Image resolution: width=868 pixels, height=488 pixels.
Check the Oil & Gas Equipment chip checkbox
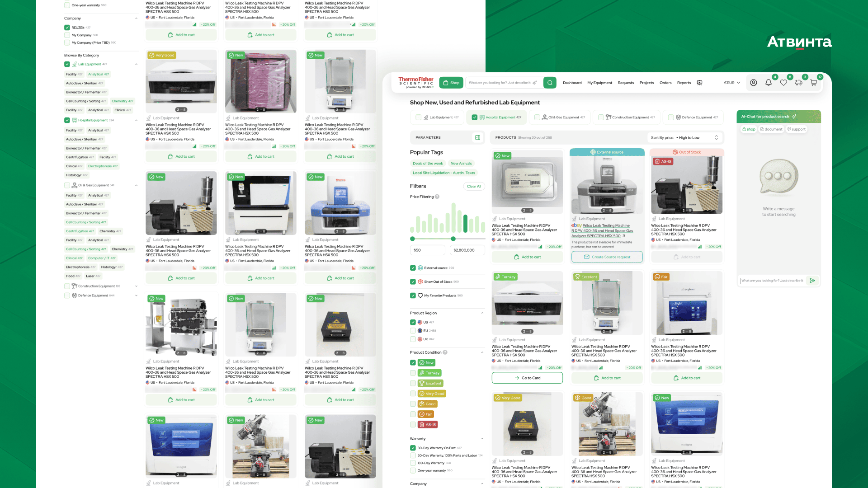coord(537,117)
